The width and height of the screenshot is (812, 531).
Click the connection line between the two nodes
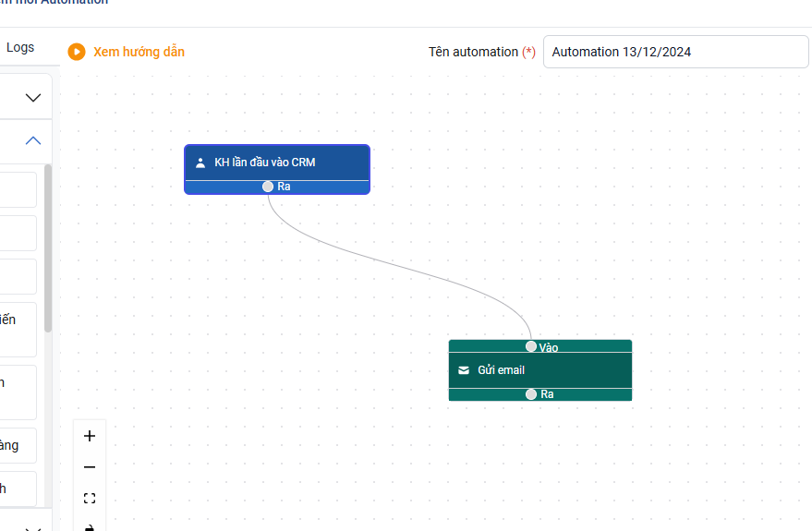click(397, 266)
